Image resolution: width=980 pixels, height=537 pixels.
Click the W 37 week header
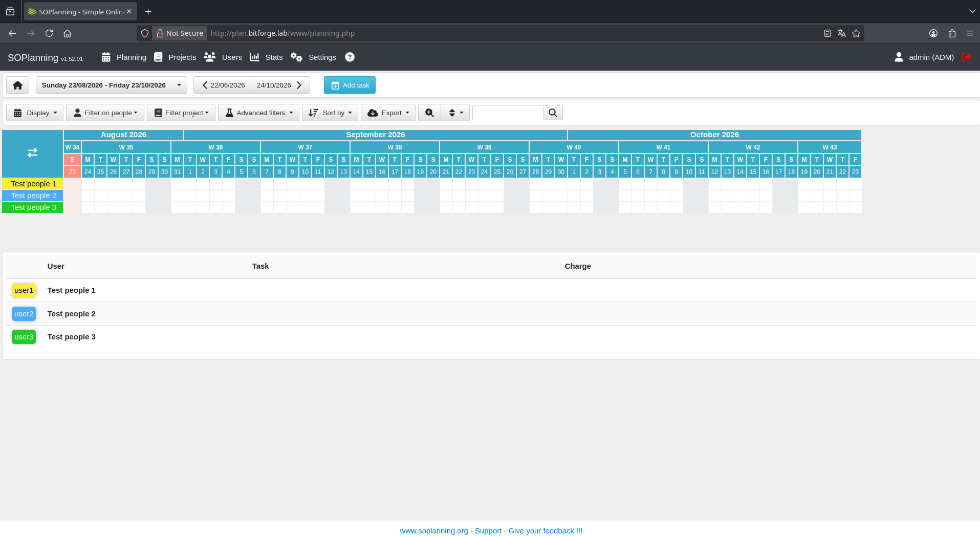pyautogui.click(x=305, y=147)
